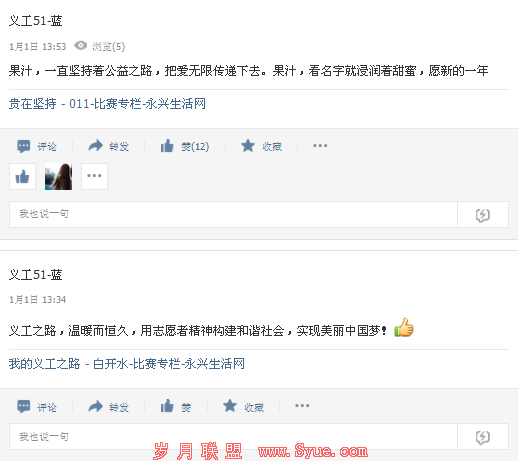Open the 我的义工之路 - 白开水 article link
The image size is (518, 461).
[x=127, y=364]
